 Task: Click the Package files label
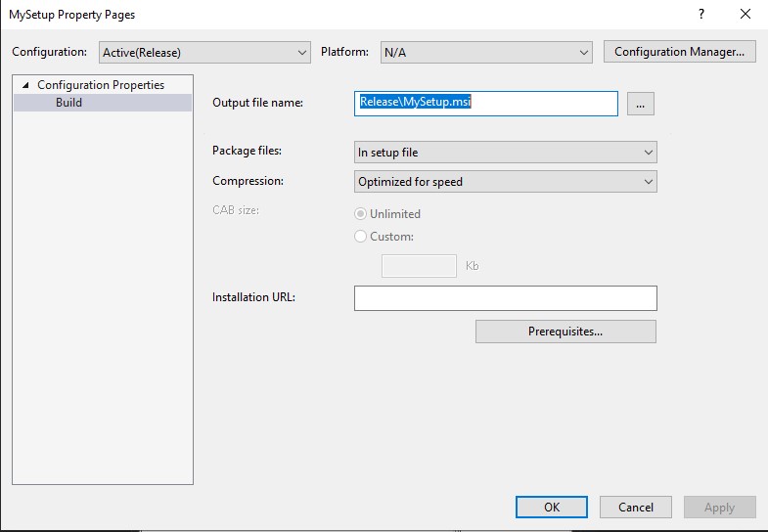point(247,151)
